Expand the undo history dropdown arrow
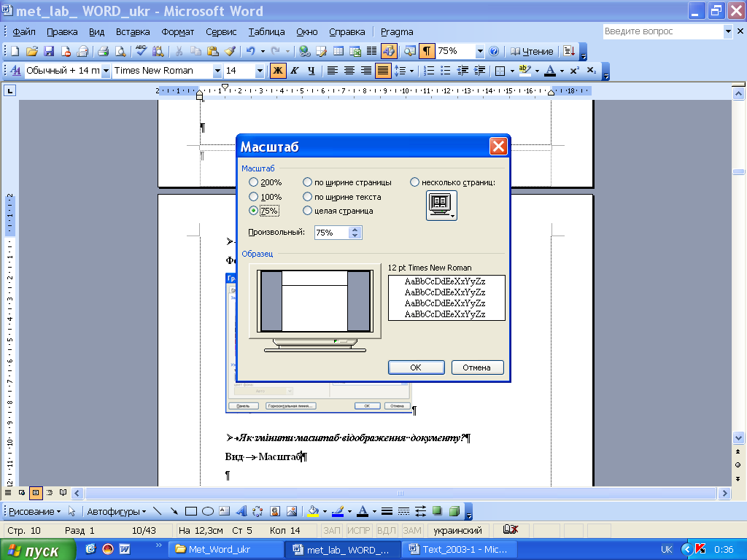 (x=263, y=51)
